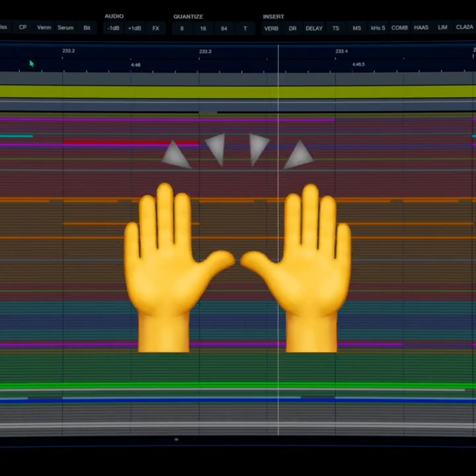Insert the TS plugin
This screenshot has height=476, width=476.
(x=335, y=28)
